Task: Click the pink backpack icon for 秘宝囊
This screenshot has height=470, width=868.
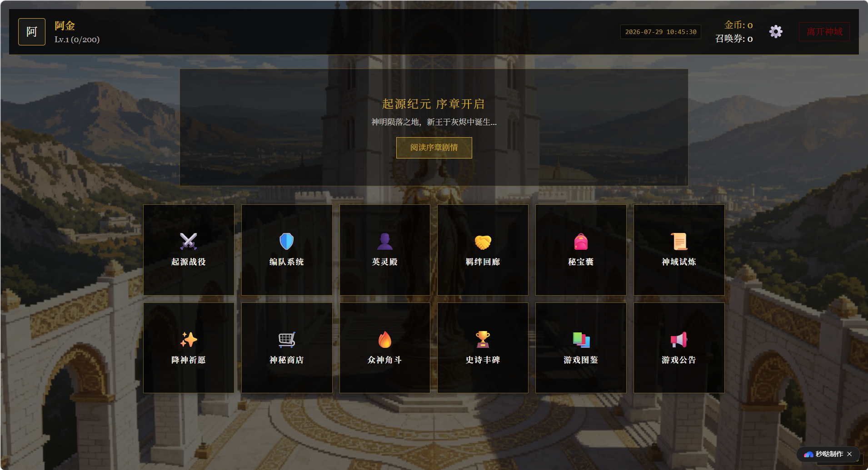Action: [581, 242]
